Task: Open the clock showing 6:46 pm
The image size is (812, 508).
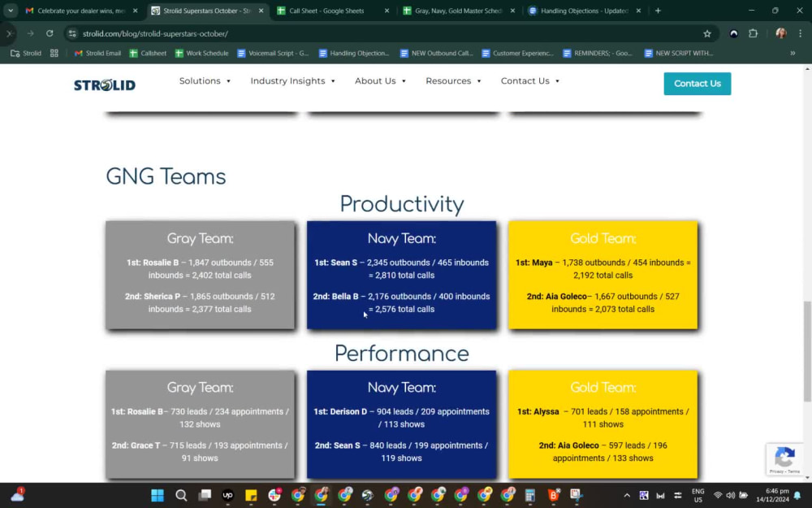Action: pos(773,495)
